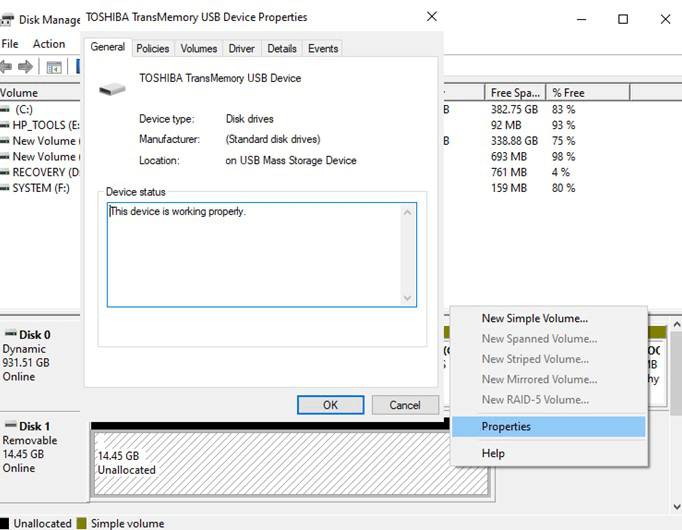The height and width of the screenshot is (530, 682).
Task: Click New Striped Volume menu entry
Action: (x=548, y=359)
